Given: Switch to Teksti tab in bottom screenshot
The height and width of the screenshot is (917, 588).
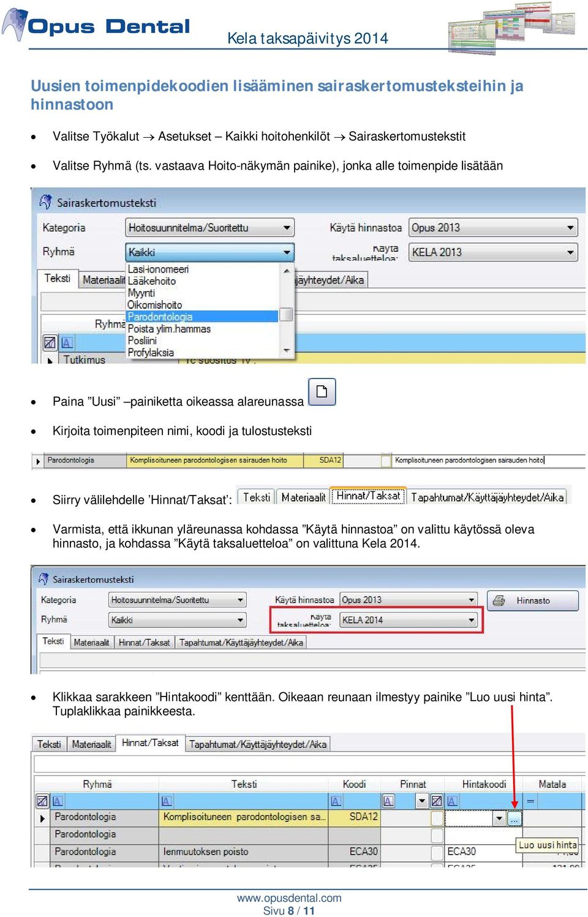Looking at the screenshot, I should pos(49,744).
